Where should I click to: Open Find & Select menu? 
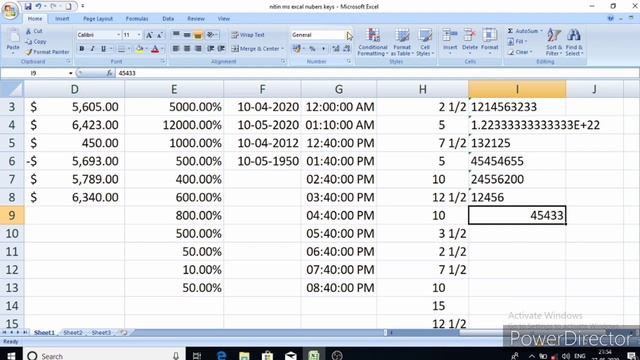pyautogui.click(x=574, y=42)
